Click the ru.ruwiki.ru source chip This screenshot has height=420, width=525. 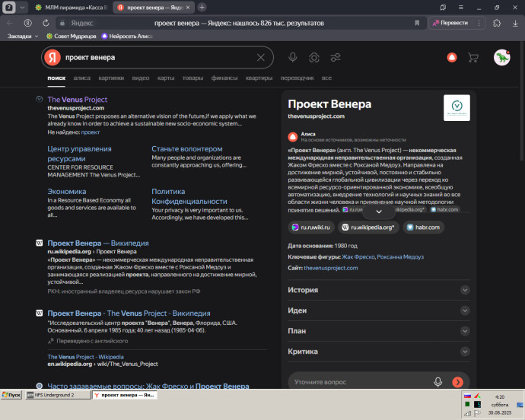coord(311,227)
